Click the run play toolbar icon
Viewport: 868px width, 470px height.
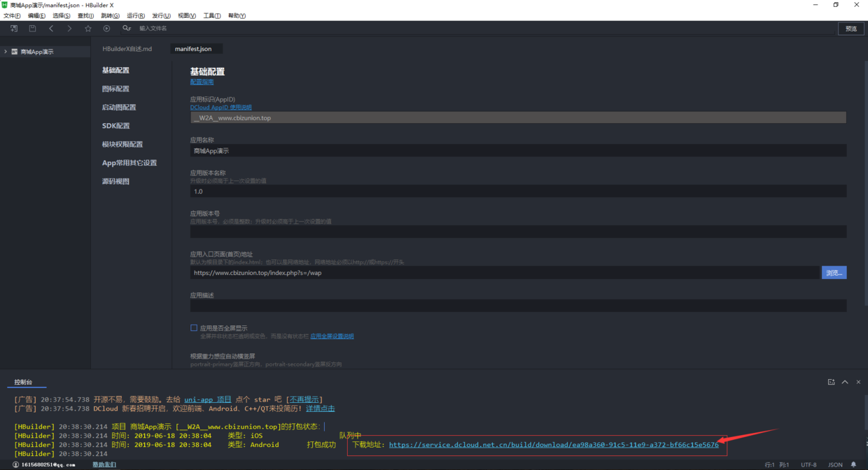click(x=106, y=29)
